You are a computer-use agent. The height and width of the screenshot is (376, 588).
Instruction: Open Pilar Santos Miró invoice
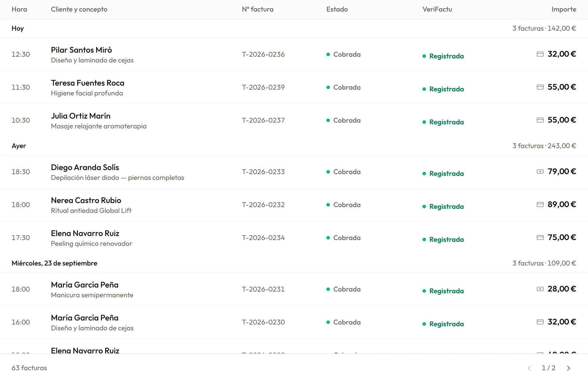coord(294,55)
